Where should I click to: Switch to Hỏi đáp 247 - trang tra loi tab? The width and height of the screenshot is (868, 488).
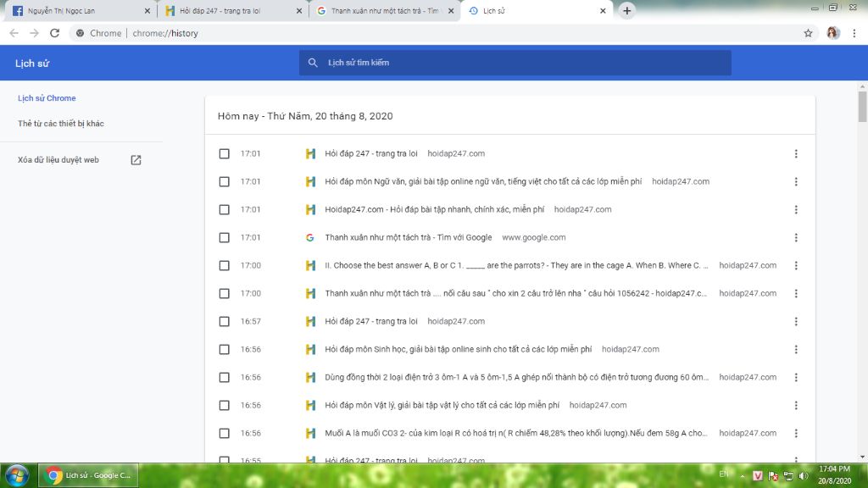click(x=232, y=10)
